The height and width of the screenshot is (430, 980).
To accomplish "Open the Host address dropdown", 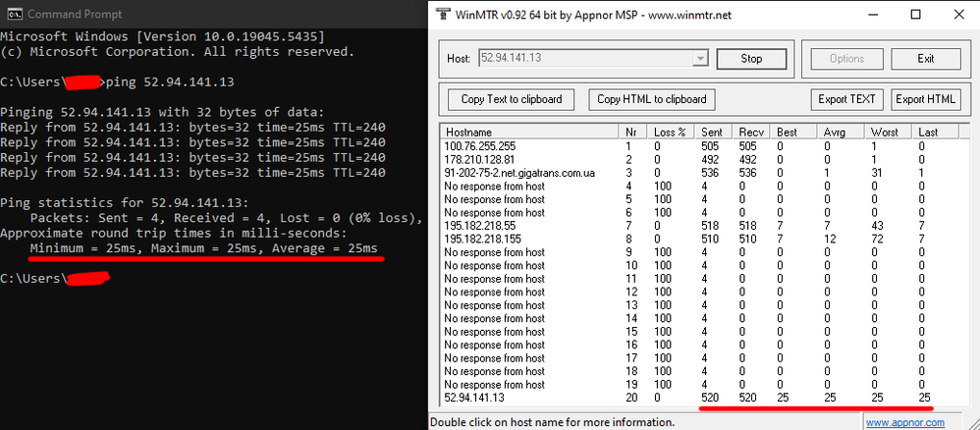I will click(699, 59).
